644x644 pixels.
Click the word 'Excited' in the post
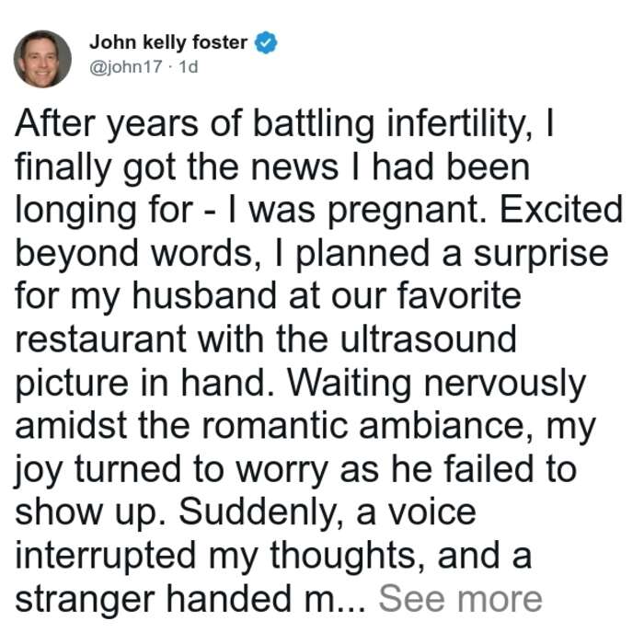pos(561,209)
